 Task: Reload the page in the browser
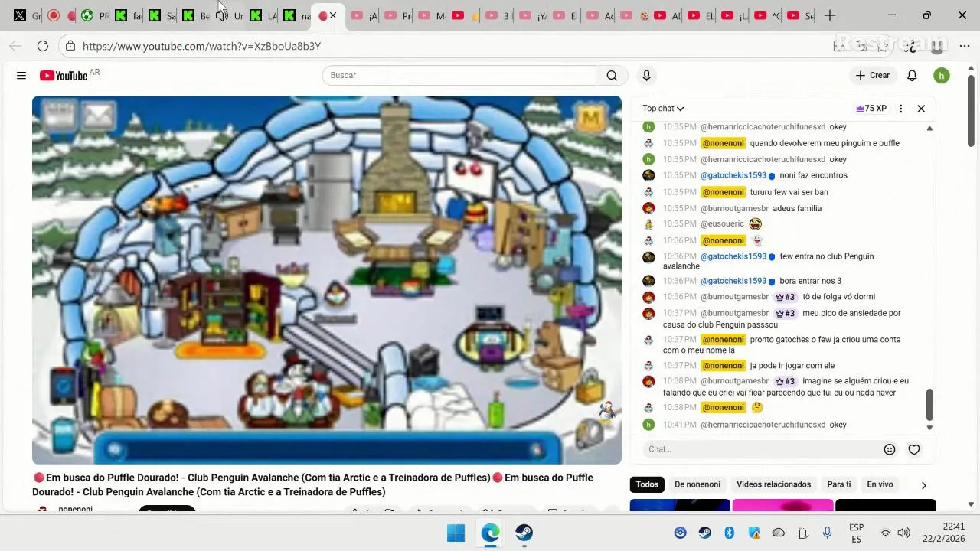click(x=43, y=46)
